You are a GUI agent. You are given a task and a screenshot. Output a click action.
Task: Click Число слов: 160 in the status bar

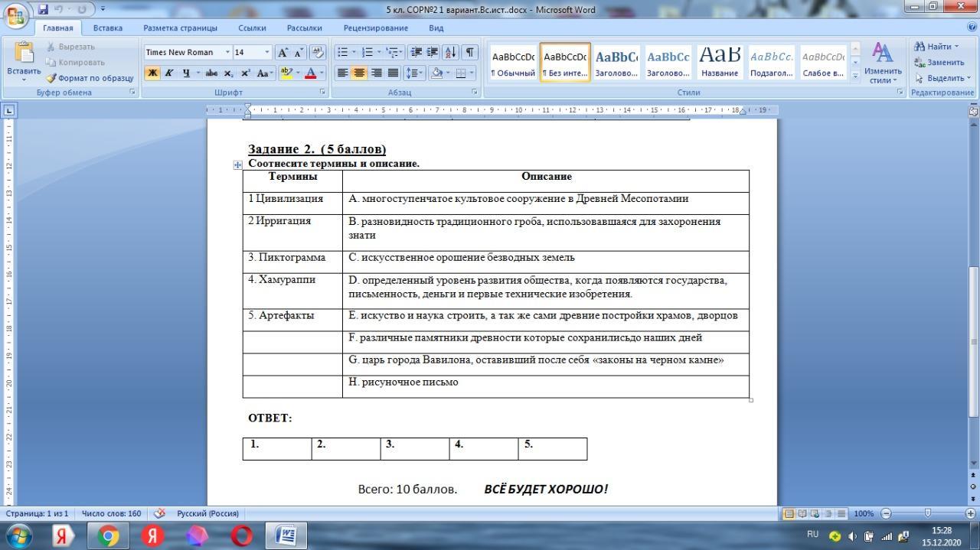(111, 513)
